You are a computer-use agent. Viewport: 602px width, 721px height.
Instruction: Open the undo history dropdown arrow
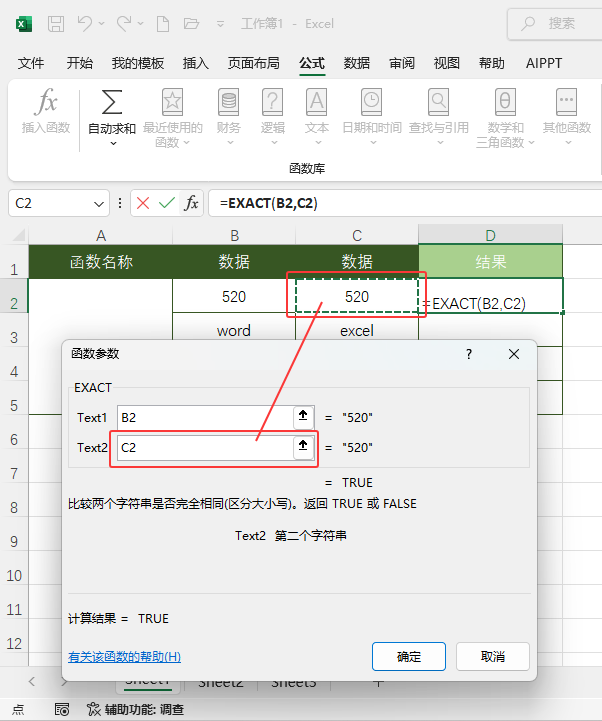click(x=102, y=23)
